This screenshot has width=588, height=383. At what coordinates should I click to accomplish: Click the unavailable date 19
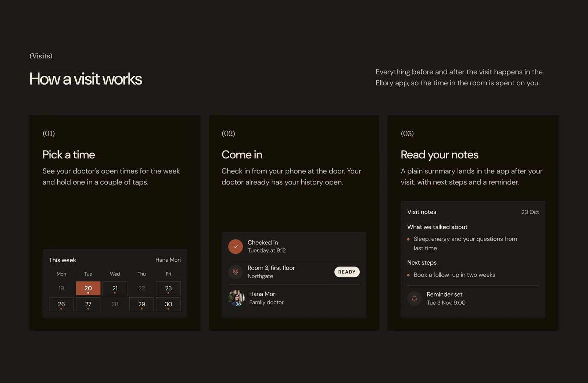click(x=61, y=288)
